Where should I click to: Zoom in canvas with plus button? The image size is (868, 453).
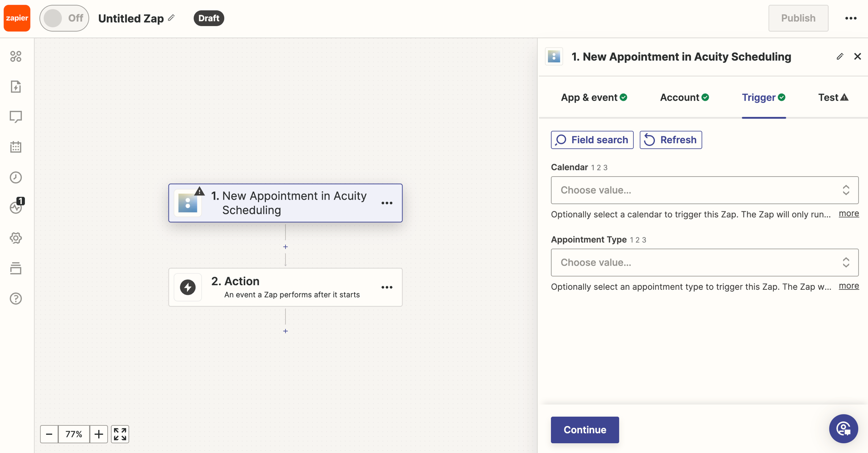pyautogui.click(x=99, y=434)
